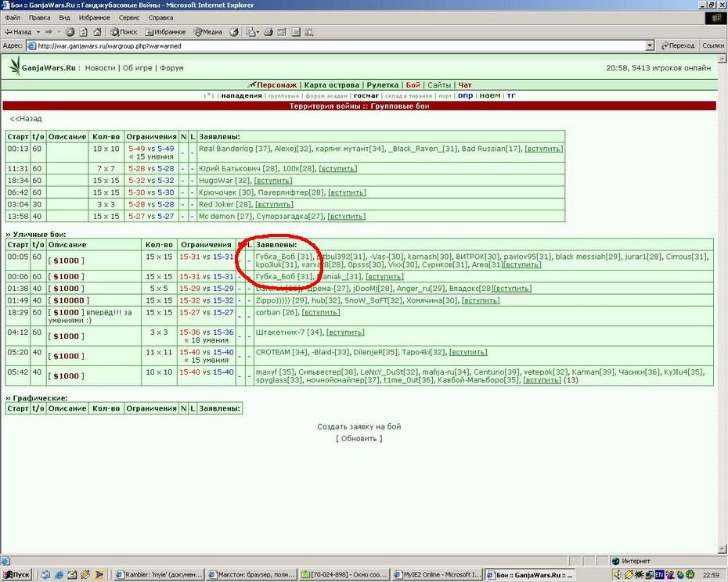Click the Refresh page toolbar icon
The image size is (728, 582).
pyautogui.click(x=84, y=32)
